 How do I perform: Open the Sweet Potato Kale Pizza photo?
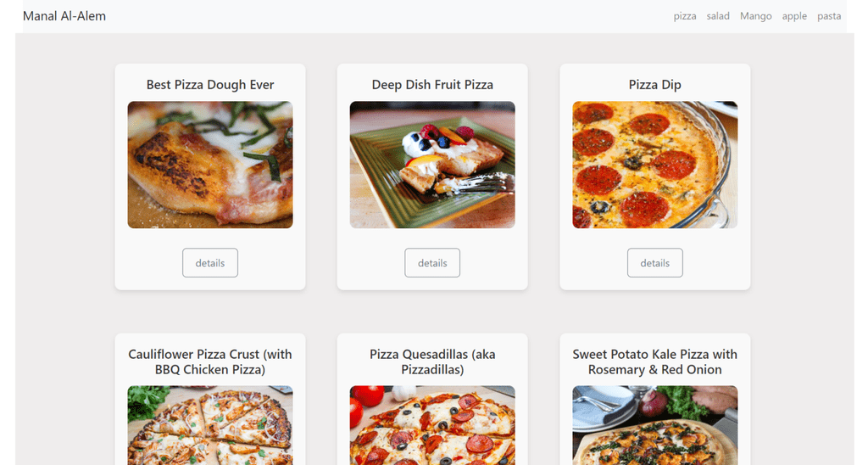click(655, 425)
